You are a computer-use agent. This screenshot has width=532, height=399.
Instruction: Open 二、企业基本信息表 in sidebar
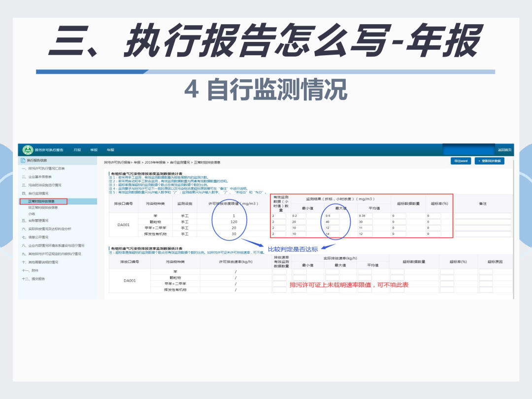pyautogui.click(x=37, y=177)
